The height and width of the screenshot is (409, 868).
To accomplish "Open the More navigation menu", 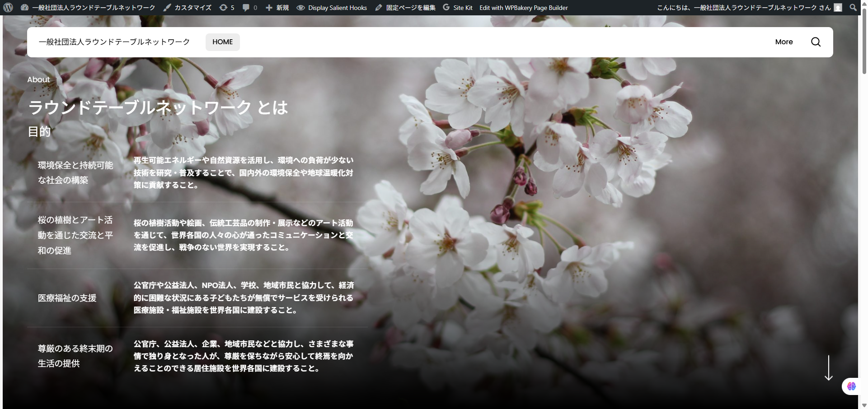I will click(784, 42).
